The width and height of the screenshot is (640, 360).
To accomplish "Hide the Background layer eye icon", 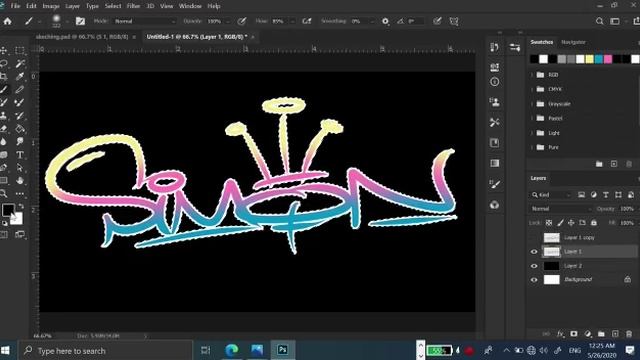I will (534, 280).
